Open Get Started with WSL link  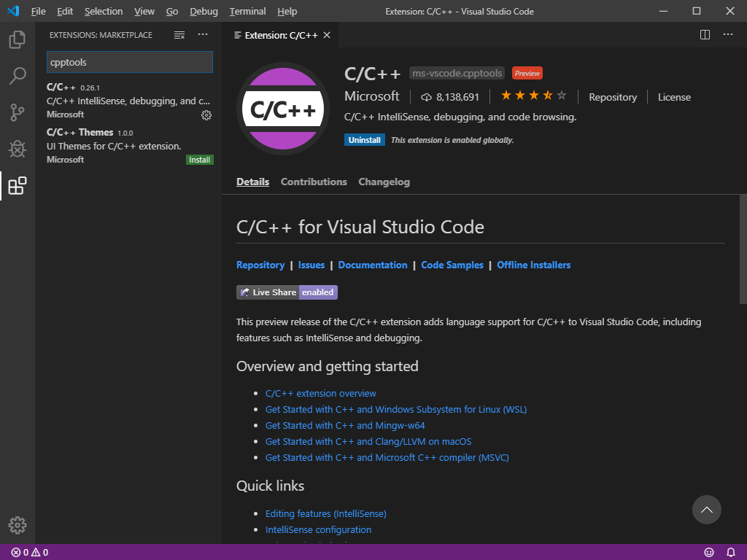pyautogui.click(x=396, y=410)
